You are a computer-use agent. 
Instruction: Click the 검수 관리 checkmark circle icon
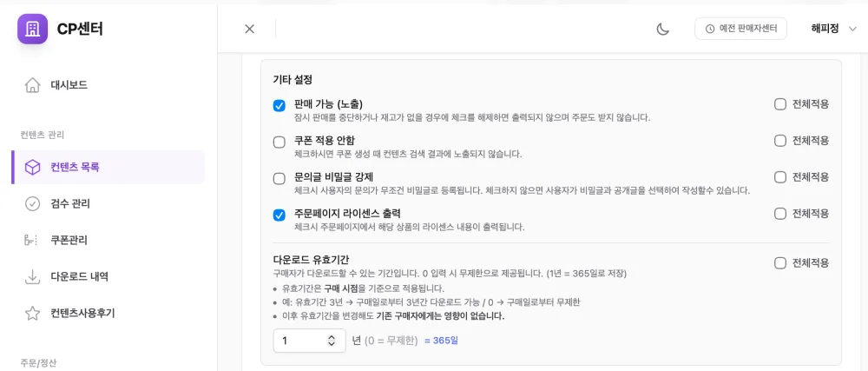[33, 204]
